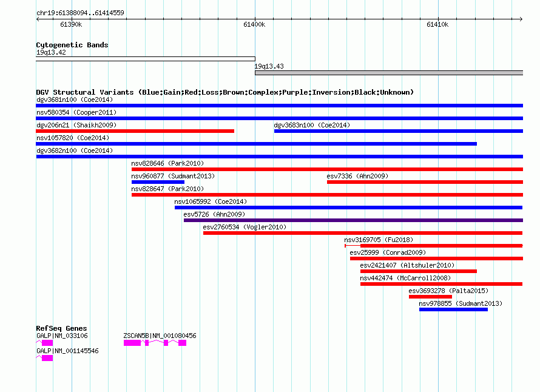This screenshot has width=540, height=392.
Task: Click the nsv828647 (Park2010) red bar
Action: [x=327, y=195]
